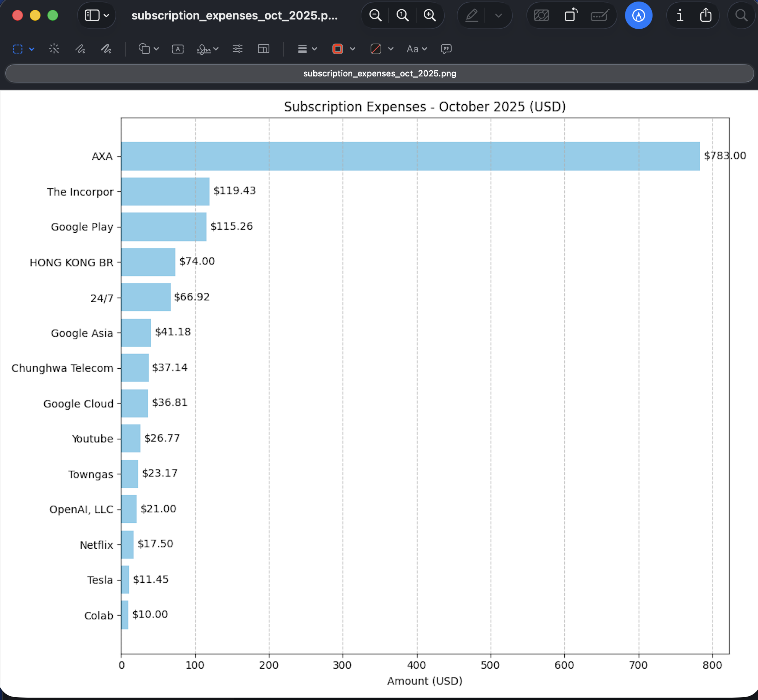758x700 pixels.
Task: Toggle the highlight mode
Action: coord(471,15)
